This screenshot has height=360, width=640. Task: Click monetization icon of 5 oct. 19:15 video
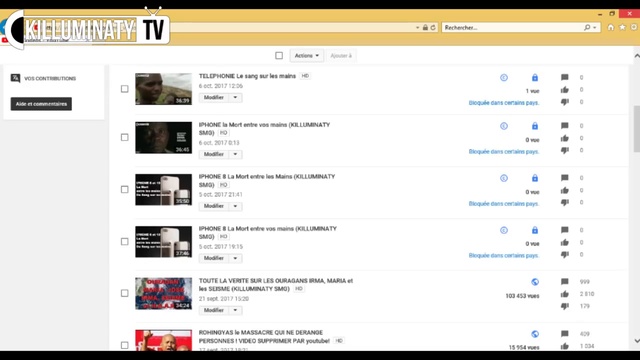[504, 230]
